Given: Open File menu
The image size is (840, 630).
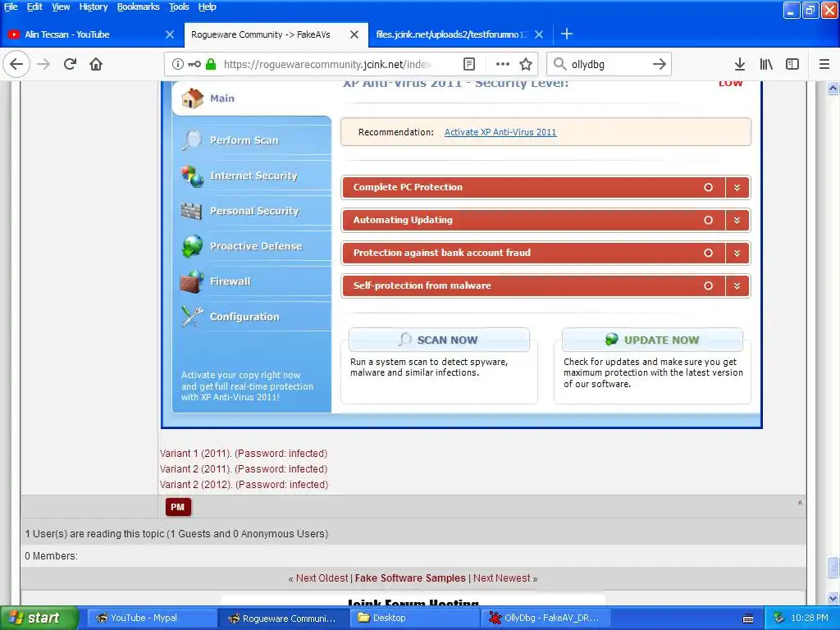Looking at the screenshot, I should pyautogui.click(x=11, y=7).
